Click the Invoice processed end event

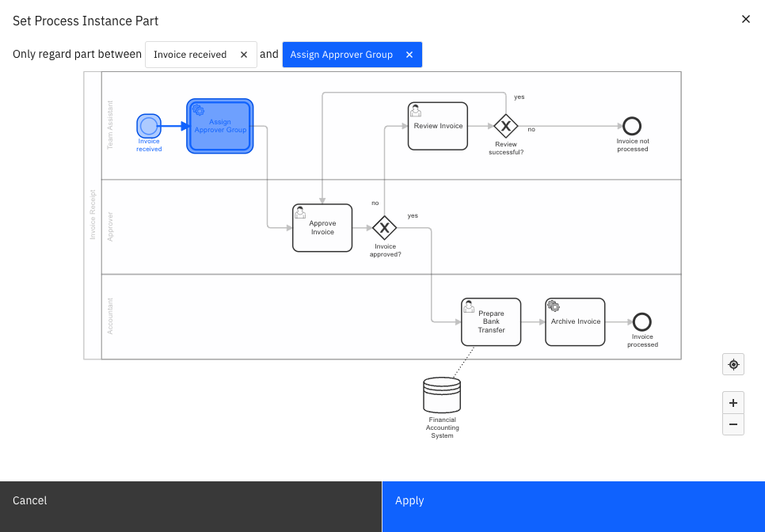pyautogui.click(x=642, y=322)
